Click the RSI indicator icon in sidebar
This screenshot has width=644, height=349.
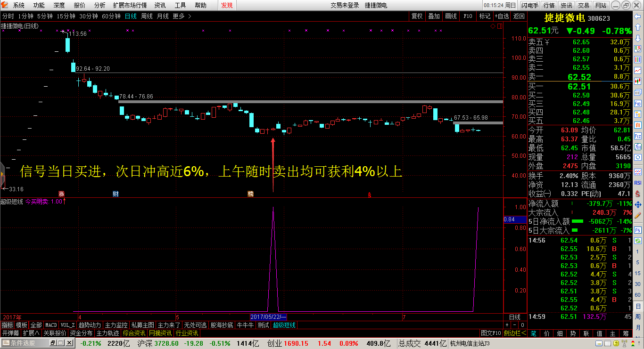click(637, 183)
